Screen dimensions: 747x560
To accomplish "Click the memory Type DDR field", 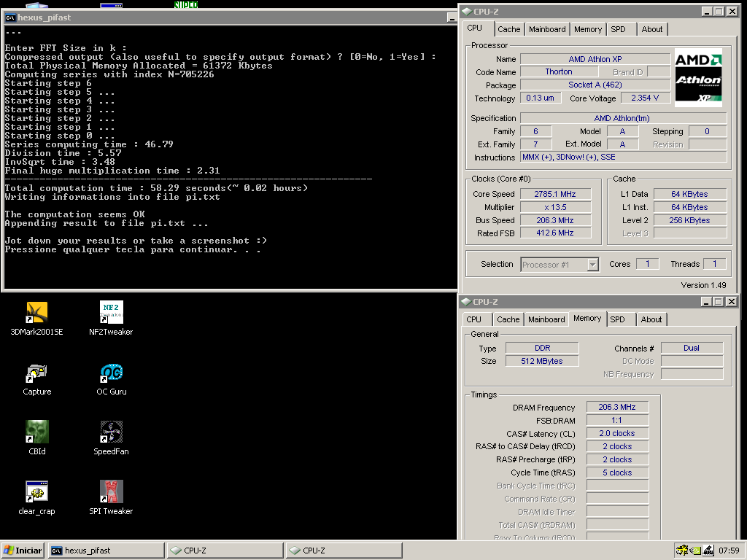I will click(542, 348).
